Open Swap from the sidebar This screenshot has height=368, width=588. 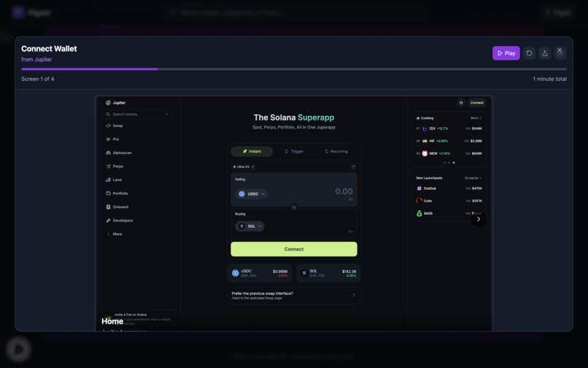pos(115,126)
